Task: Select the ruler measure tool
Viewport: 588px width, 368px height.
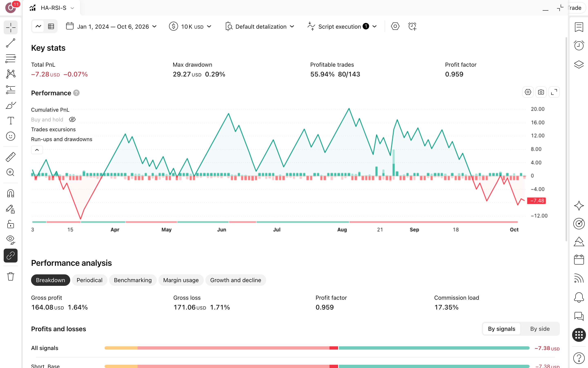Action: 10,157
